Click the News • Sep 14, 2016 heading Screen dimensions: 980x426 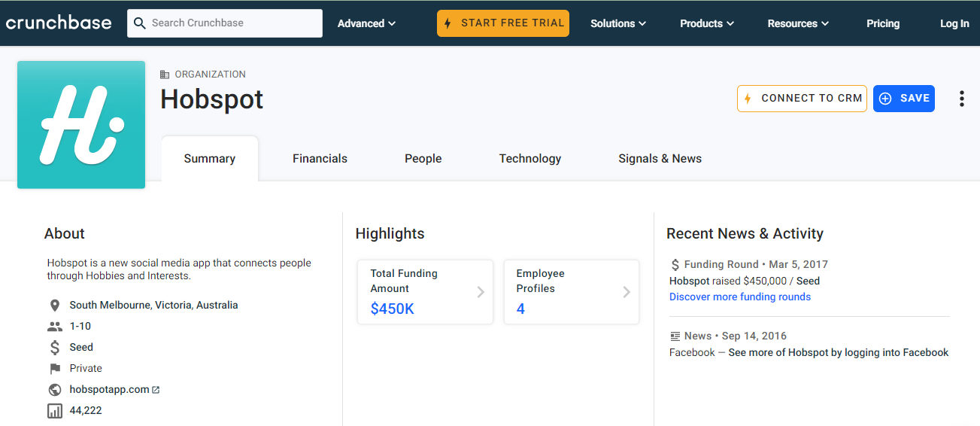click(736, 336)
